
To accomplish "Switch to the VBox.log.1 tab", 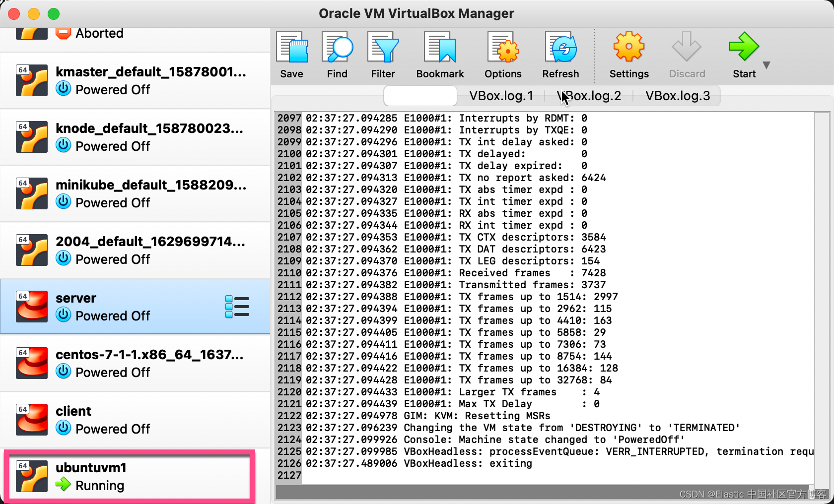I will pyautogui.click(x=500, y=96).
